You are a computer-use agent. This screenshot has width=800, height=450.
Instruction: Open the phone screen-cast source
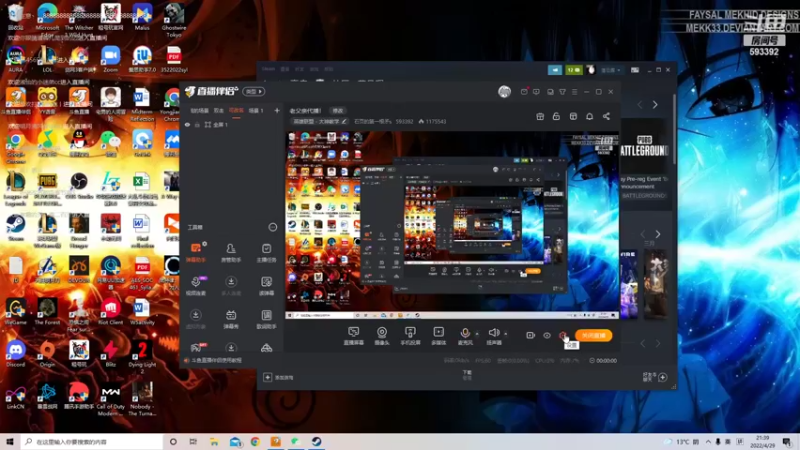[410, 336]
